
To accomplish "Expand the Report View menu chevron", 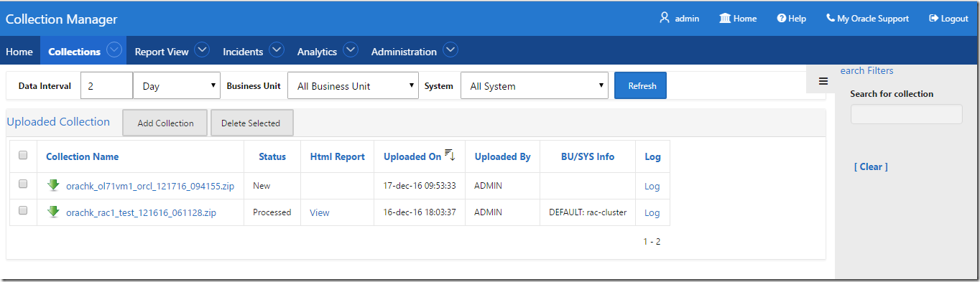I will 202,50.
